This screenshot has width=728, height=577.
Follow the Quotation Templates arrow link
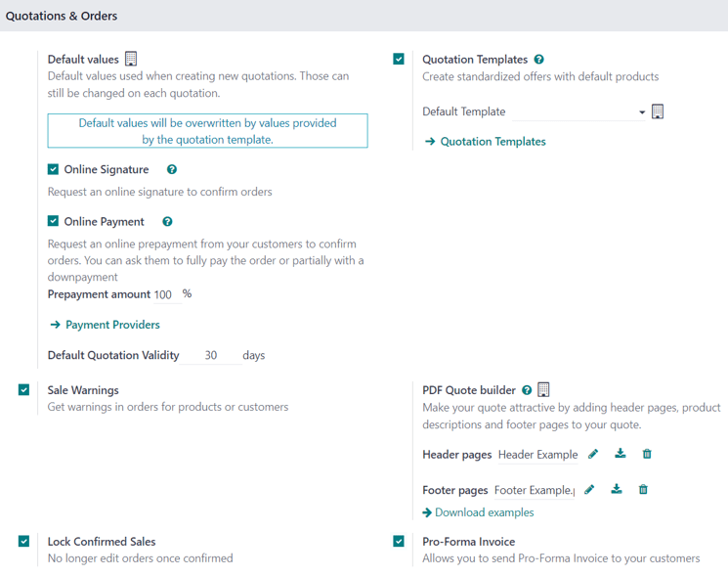pos(486,142)
